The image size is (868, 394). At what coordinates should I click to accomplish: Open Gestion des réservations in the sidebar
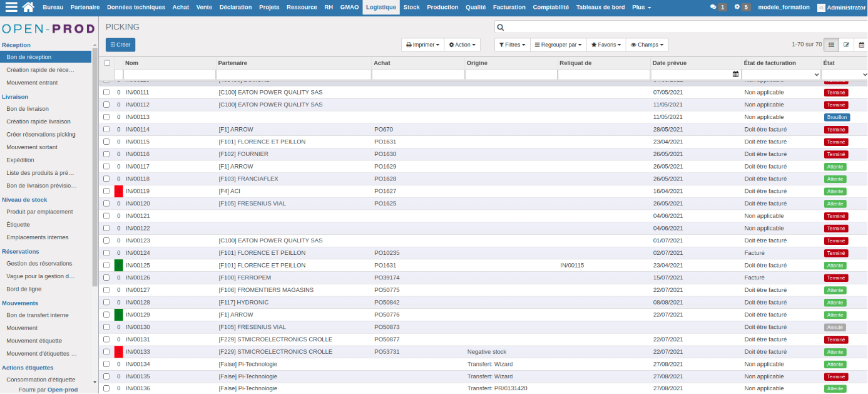[39, 263]
